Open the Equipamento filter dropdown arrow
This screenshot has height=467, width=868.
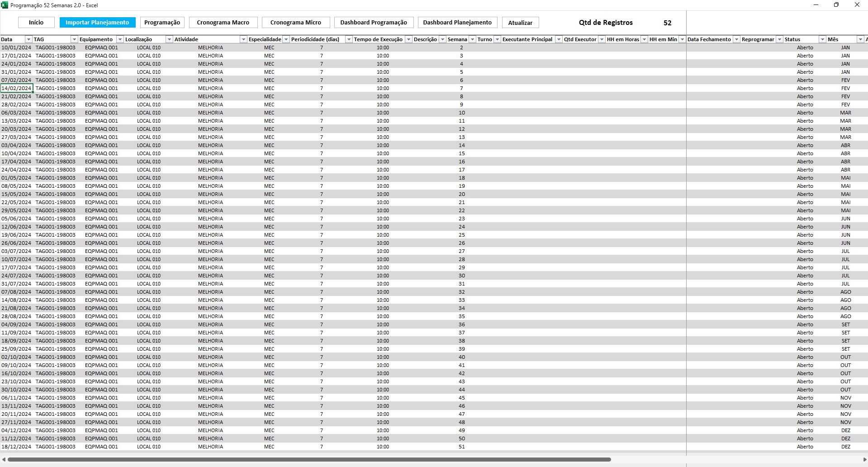click(120, 39)
